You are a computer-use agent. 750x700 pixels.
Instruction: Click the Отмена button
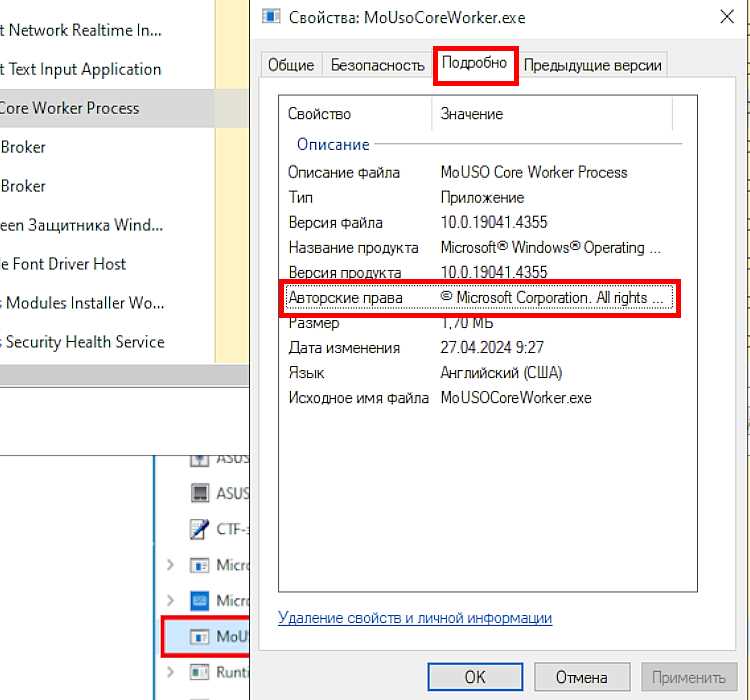582,677
